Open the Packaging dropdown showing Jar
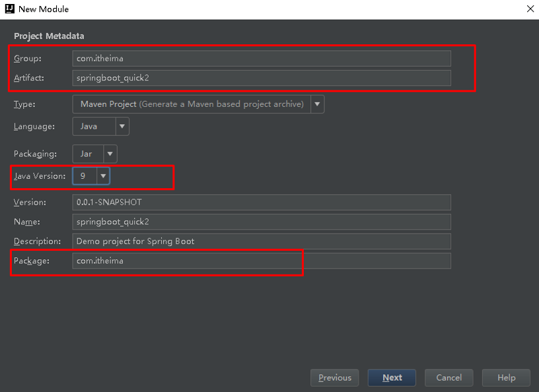The image size is (539, 392). (x=95, y=154)
